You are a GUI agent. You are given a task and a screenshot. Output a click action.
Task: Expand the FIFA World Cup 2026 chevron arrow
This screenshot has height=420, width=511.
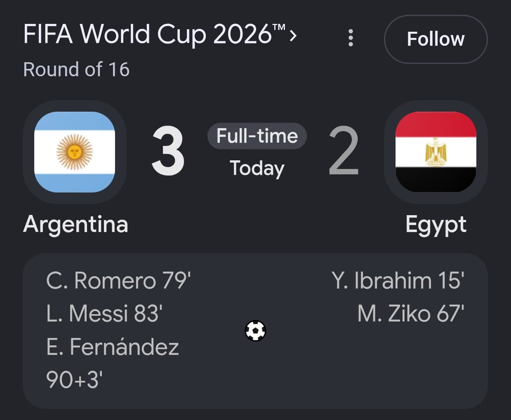click(x=293, y=35)
